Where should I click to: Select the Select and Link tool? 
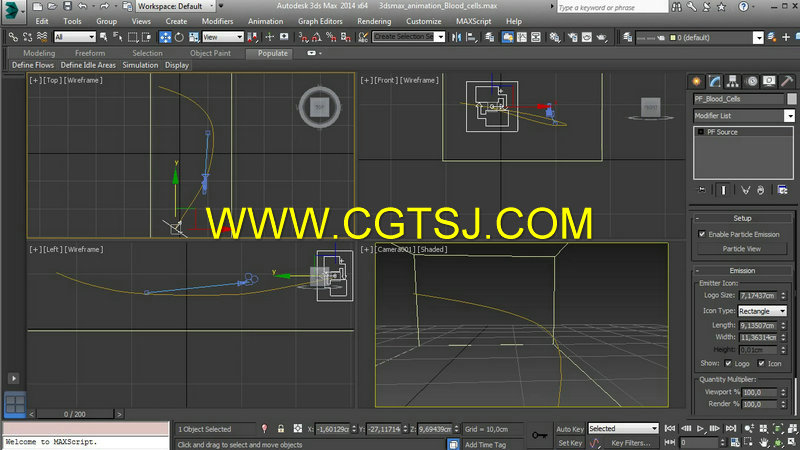tap(13, 37)
